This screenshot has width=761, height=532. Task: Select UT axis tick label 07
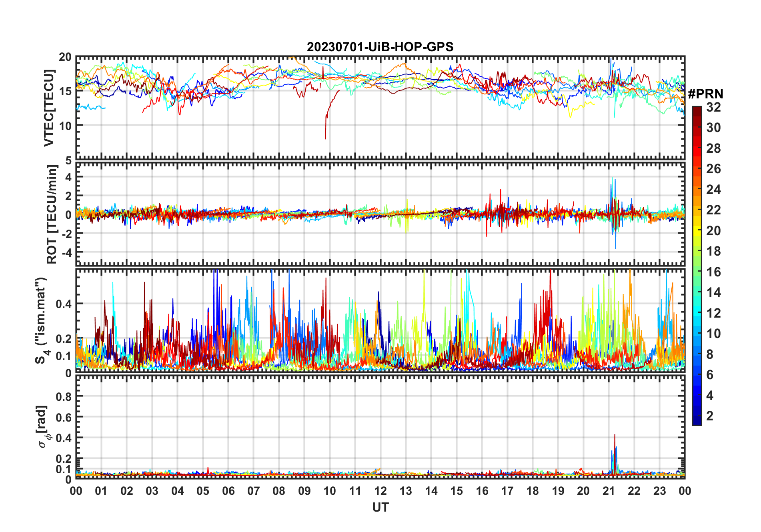(x=254, y=491)
